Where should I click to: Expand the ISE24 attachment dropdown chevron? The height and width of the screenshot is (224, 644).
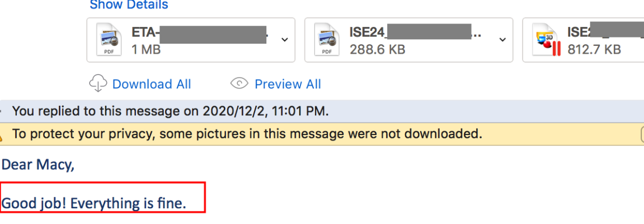[502, 40]
